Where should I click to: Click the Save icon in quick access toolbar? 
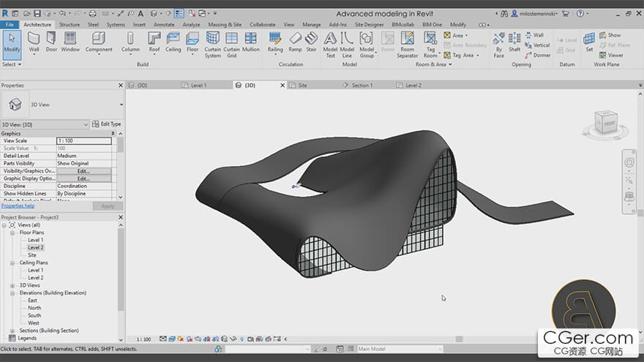(x=37, y=14)
